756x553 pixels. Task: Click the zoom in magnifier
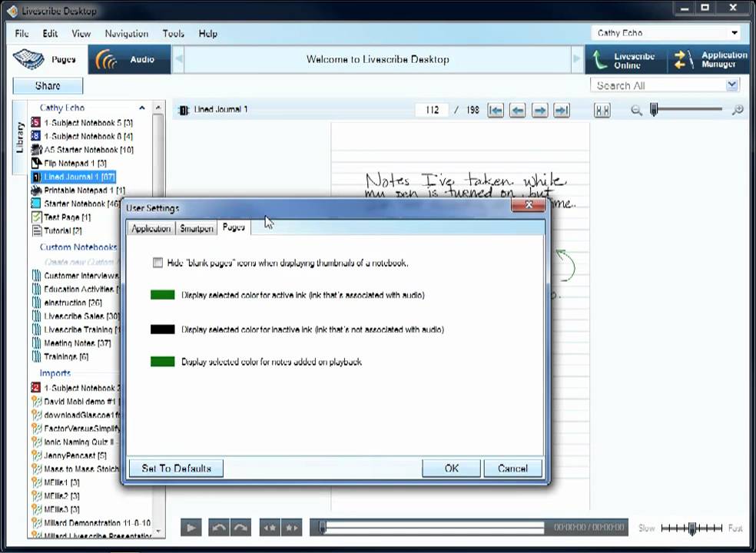pos(738,111)
